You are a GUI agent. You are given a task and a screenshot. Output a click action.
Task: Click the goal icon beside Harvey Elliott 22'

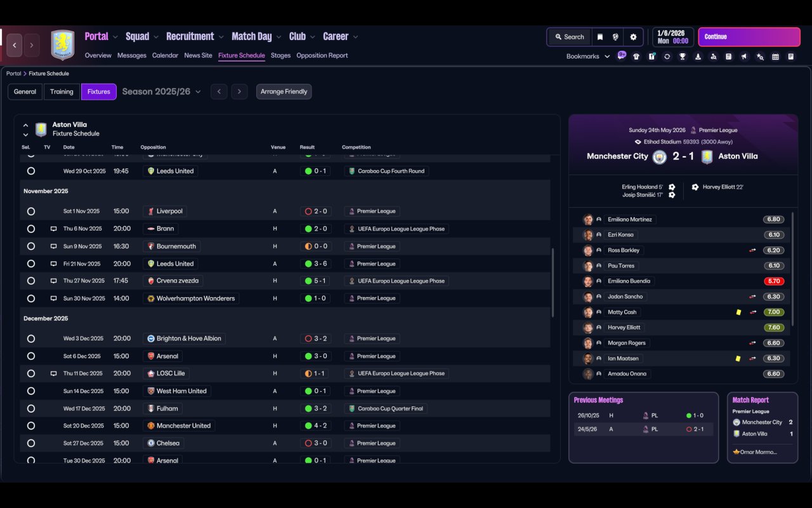click(695, 187)
